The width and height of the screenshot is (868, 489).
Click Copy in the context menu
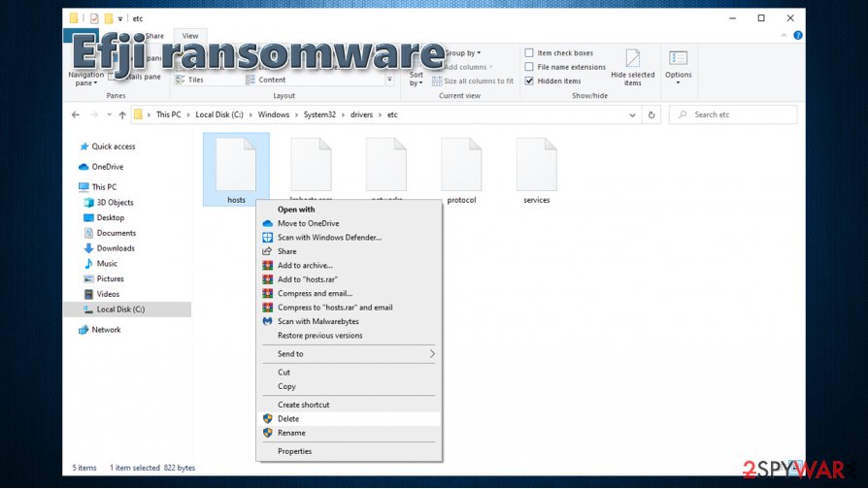[349, 387]
